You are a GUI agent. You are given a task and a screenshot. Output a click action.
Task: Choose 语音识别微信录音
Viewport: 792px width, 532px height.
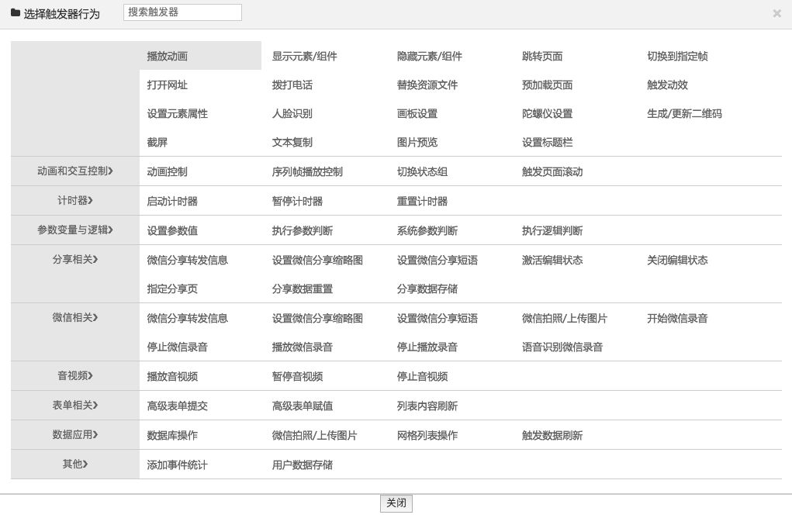(562, 347)
